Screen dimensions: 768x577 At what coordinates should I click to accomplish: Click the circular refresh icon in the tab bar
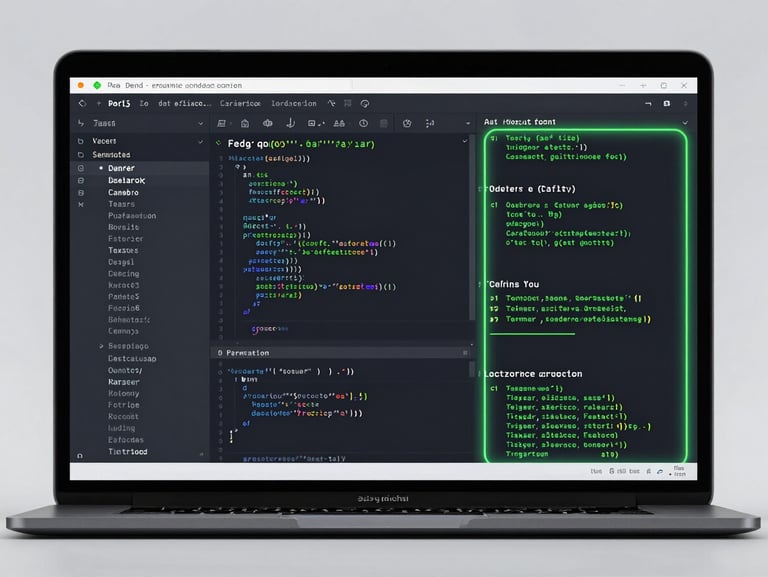[x=365, y=103]
